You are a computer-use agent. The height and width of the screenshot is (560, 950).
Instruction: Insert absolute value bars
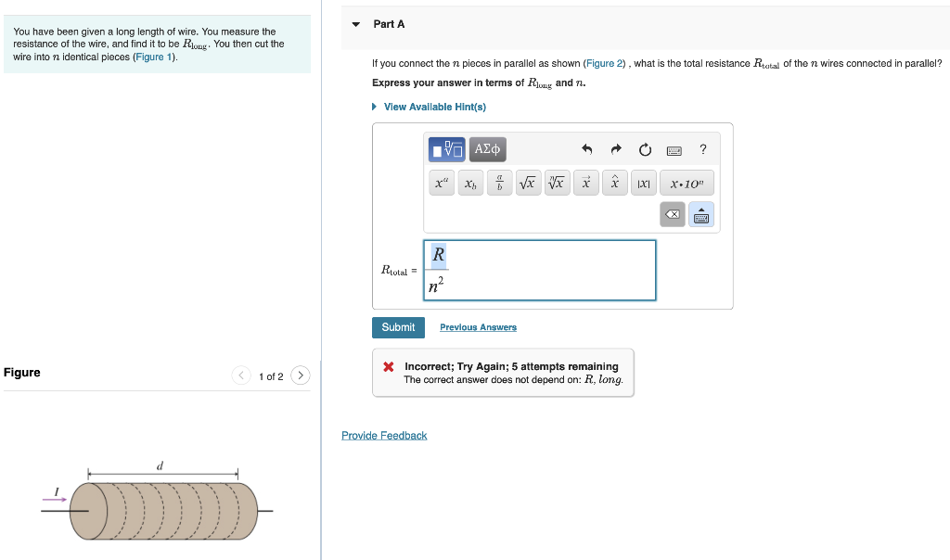pyautogui.click(x=644, y=183)
